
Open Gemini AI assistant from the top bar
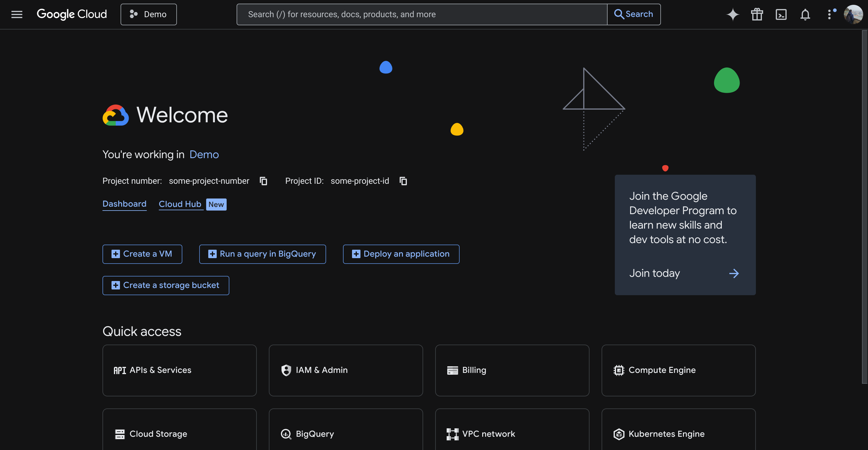(x=733, y=14)
